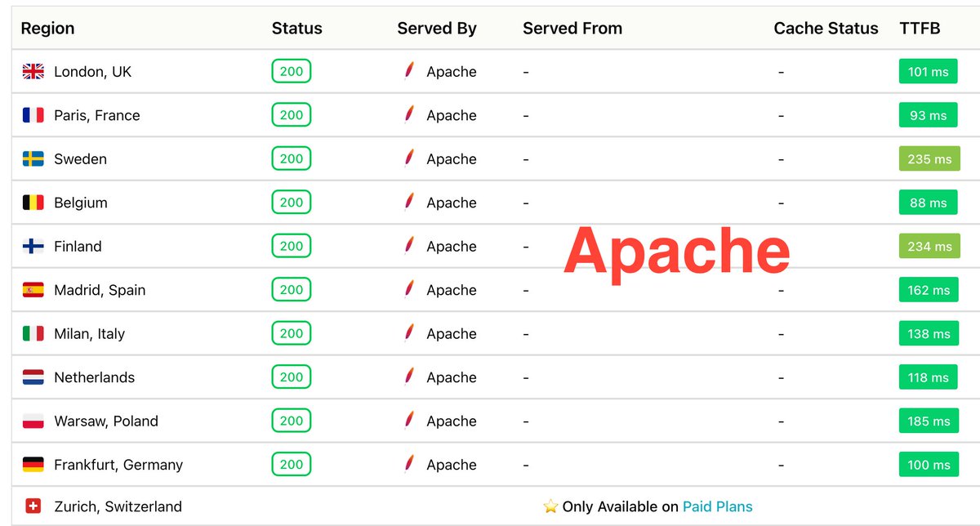980x526 pixels.
Task: Click the 118 ms TTFB value
Action: [929, 377]
